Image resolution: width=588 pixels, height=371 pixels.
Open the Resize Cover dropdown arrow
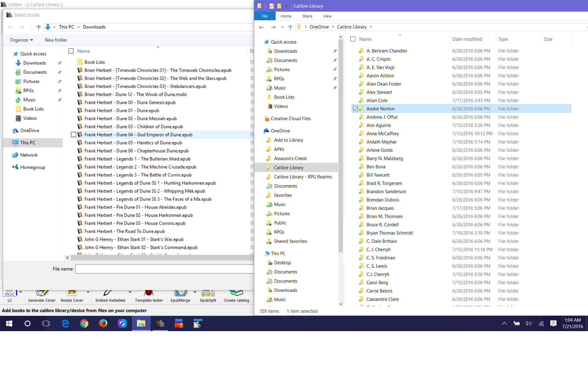[x=88, y=292]
